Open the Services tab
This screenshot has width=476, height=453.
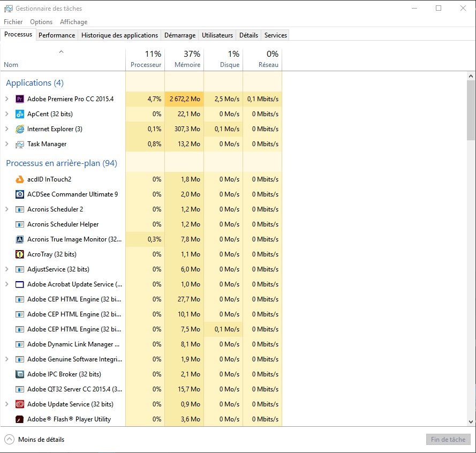(276, 35)
